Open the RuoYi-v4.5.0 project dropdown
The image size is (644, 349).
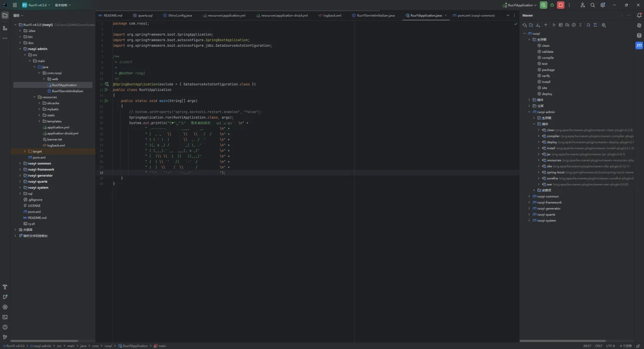tap(36, 5)
